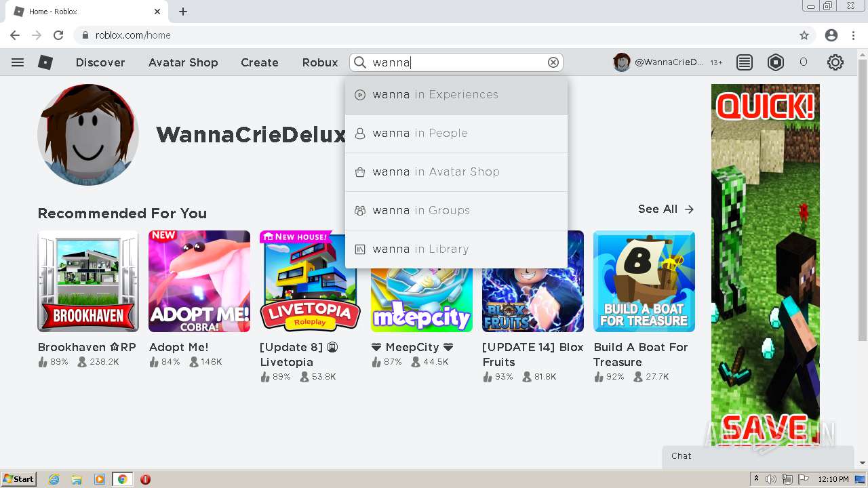Click the @WannaCrieD... profile name
The image size is (868, 488).
point(669,62)
